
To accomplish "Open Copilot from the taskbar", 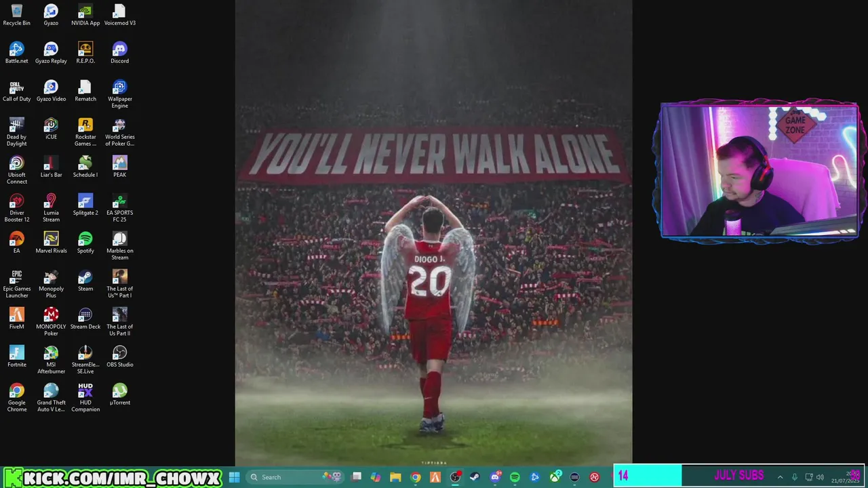I will [x=375, y=477].
